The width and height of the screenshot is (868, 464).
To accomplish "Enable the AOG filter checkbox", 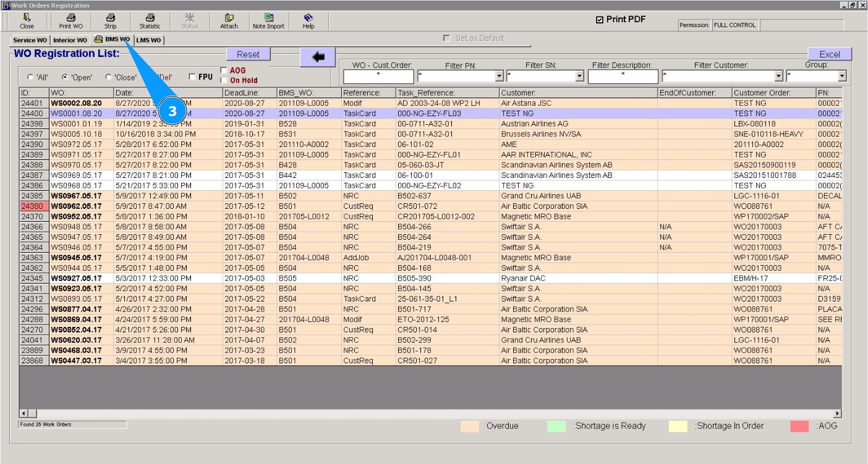I will point(224,70).
